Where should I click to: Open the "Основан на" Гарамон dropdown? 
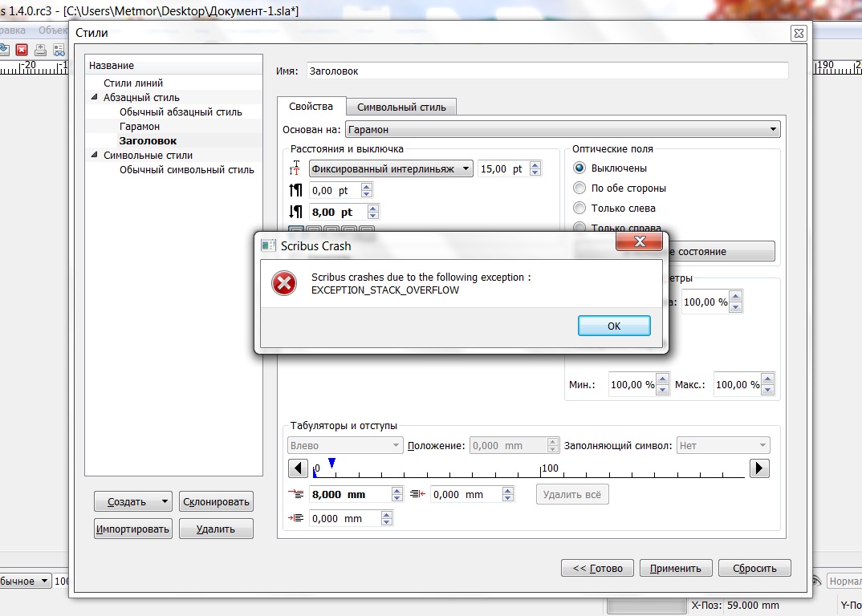[562, 129]
